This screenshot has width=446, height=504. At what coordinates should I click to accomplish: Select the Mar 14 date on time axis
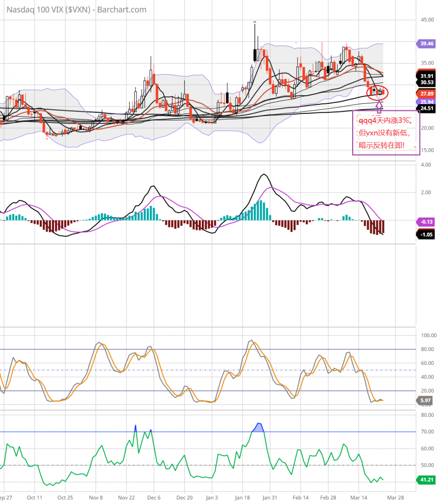click(357, 496)
